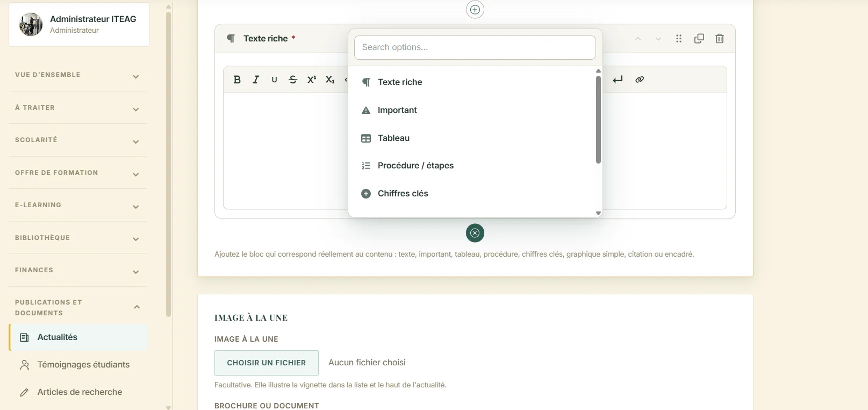Expand the Vue d'ensemble section
868x410 pixels.
[x=78, y=75]
